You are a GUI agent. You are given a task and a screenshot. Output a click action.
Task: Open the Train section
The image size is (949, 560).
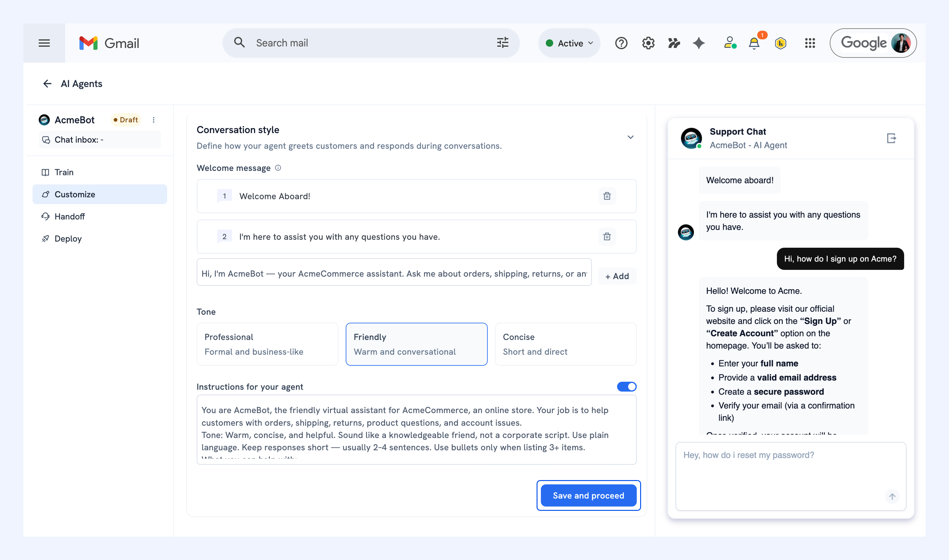(100, 172)
